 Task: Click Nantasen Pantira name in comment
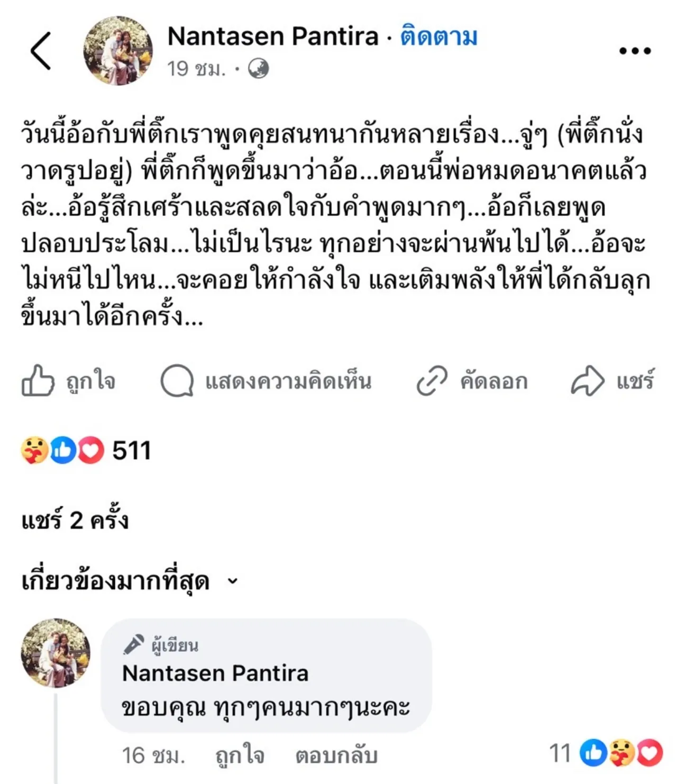pyautogui.click(x=215, y=673)
